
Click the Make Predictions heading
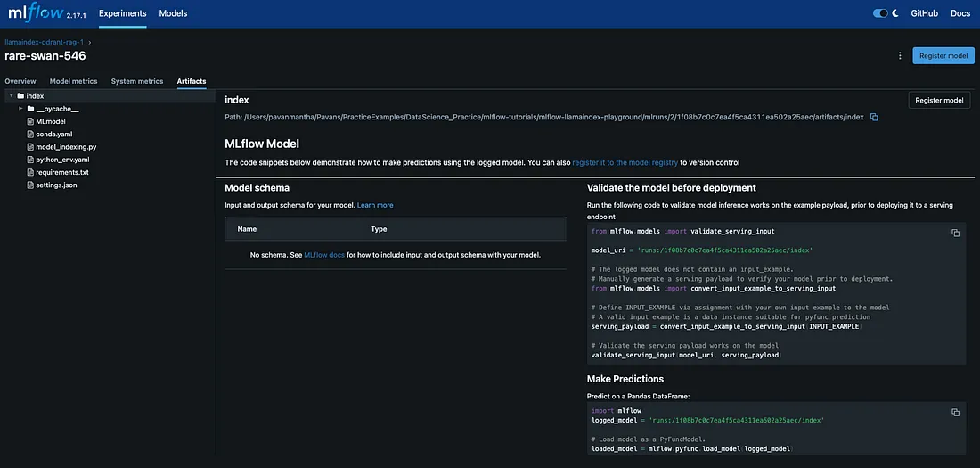click(625, 379)
